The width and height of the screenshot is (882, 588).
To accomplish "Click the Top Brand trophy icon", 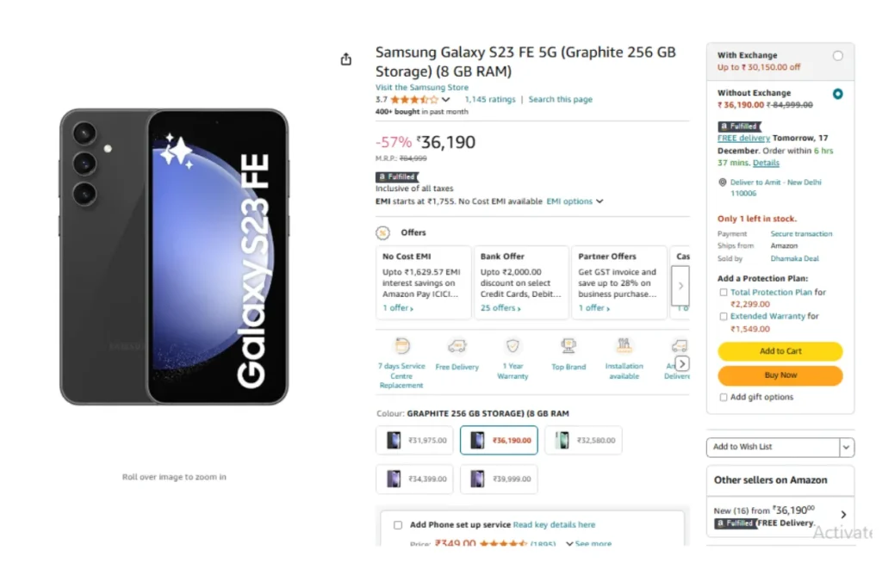I will pos(568,346).
